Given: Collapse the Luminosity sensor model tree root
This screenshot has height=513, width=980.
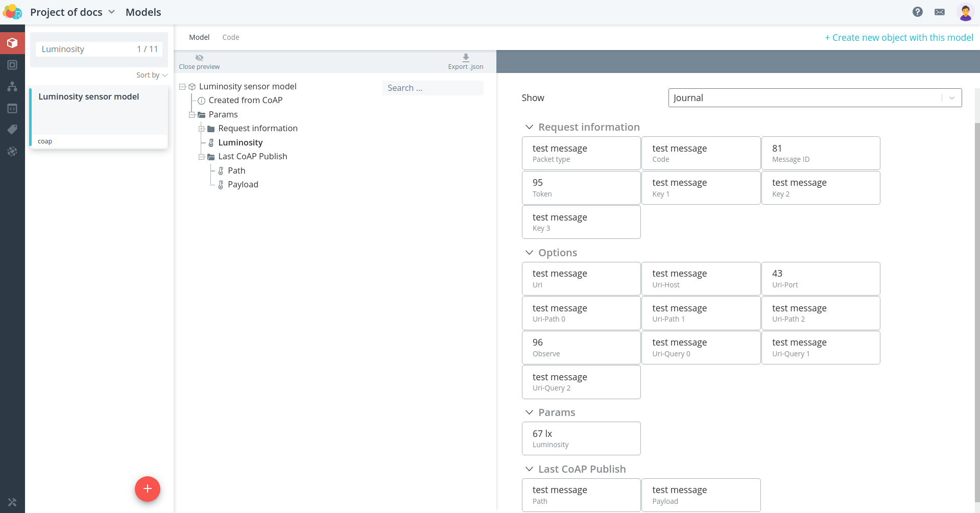Looking at the screenshot, I should [x=182, y=87].
